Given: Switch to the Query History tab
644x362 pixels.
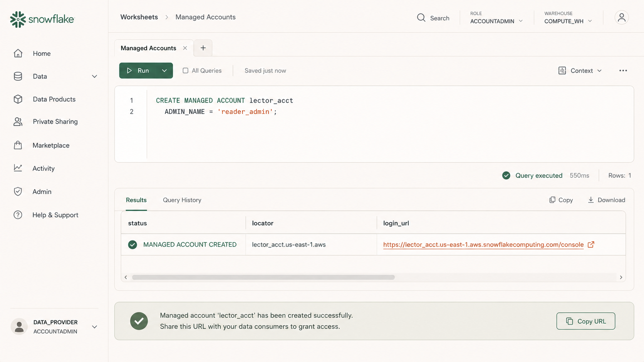Looking at the screenshot, I should point(182,200).
